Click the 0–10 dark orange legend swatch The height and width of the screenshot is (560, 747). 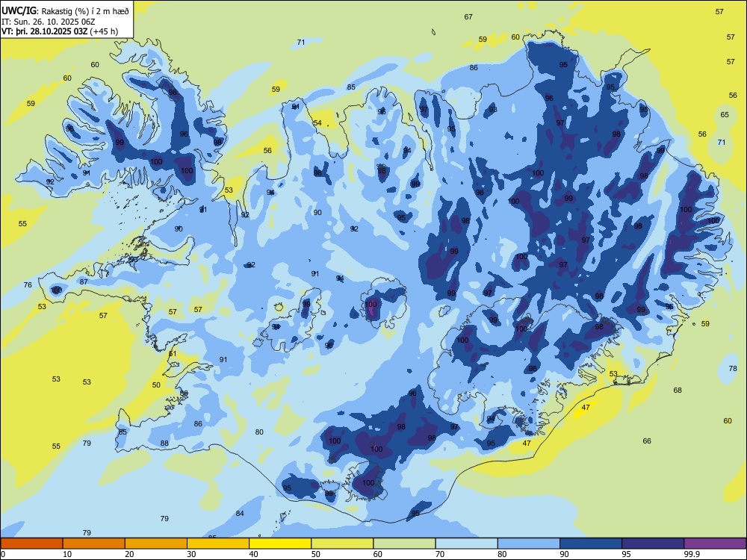pos(31,544)
